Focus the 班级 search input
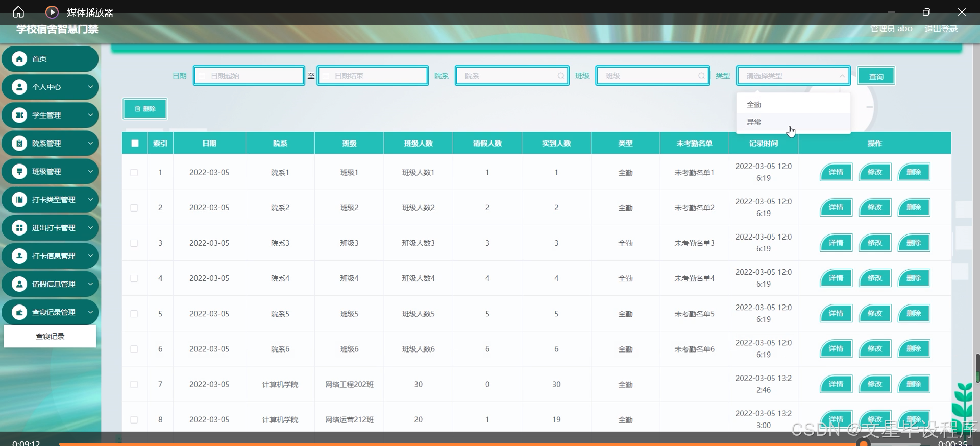The image size is (980, 446). pyautogui.click(x=652, y=76)
